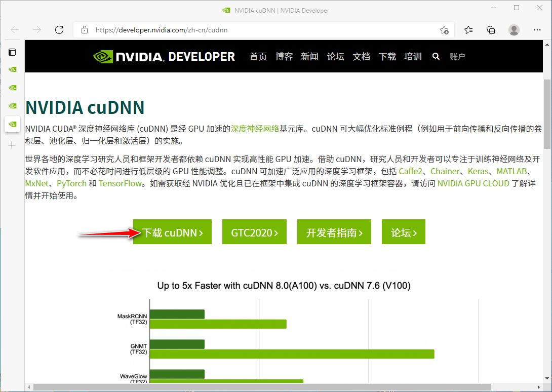552x392 pixels.
Task: Click the GTC2020 green button
Action: click(254, 232)
